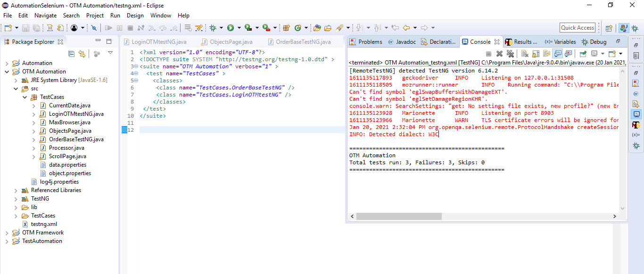Viewport: 644px width, 274px height.
Task: Click the Open Perspective icon
Action: 609,28
